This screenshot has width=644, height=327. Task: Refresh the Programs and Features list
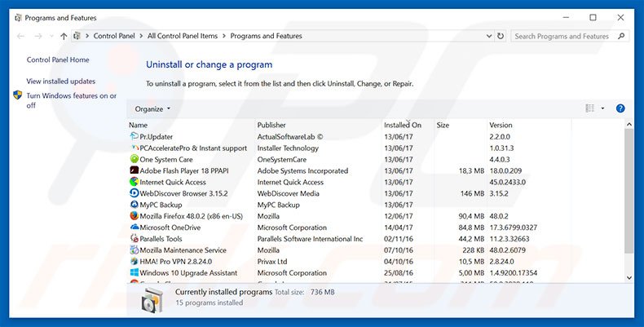click(x=501, y=36)
